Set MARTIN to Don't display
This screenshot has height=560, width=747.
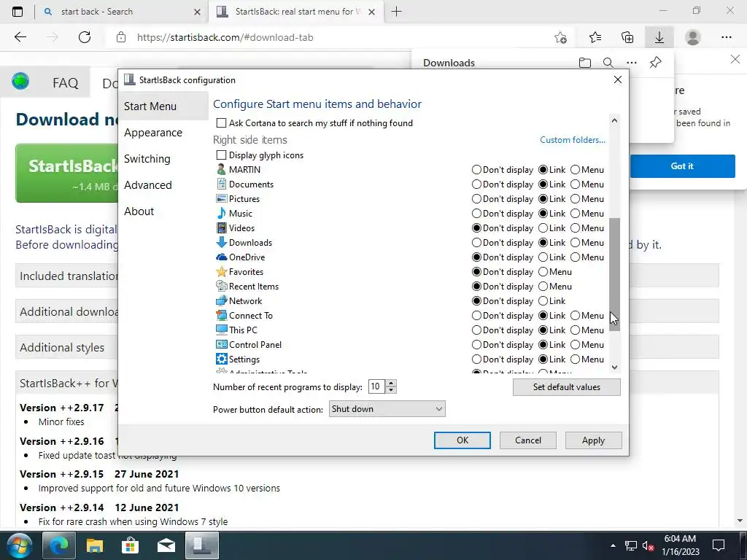(x=476, y=169)
